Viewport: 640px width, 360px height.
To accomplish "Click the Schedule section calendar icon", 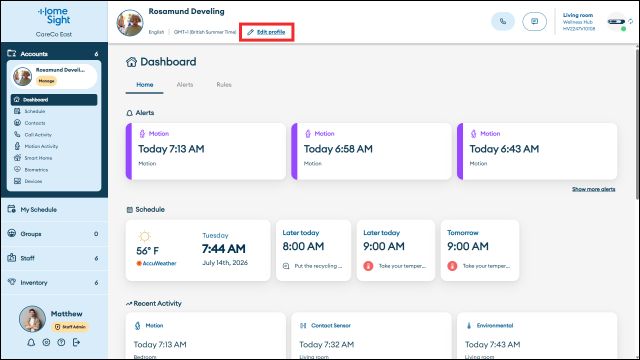I will pos(129,210).
